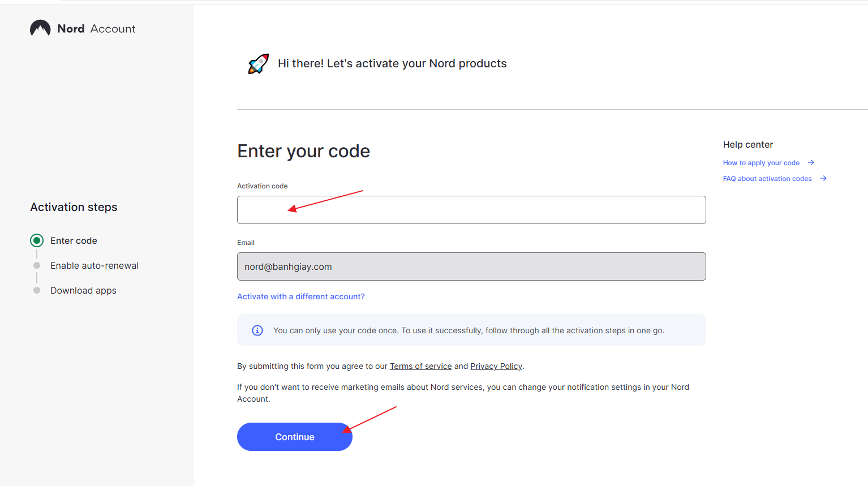Click the Download apps step dot
868x486 pixels.
tap(37, 290)
